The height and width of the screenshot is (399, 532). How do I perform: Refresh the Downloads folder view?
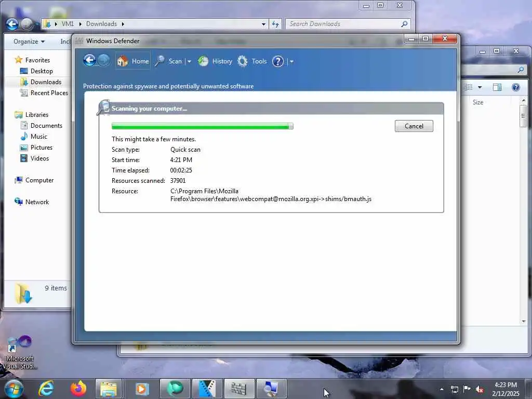tap(275, 24)
